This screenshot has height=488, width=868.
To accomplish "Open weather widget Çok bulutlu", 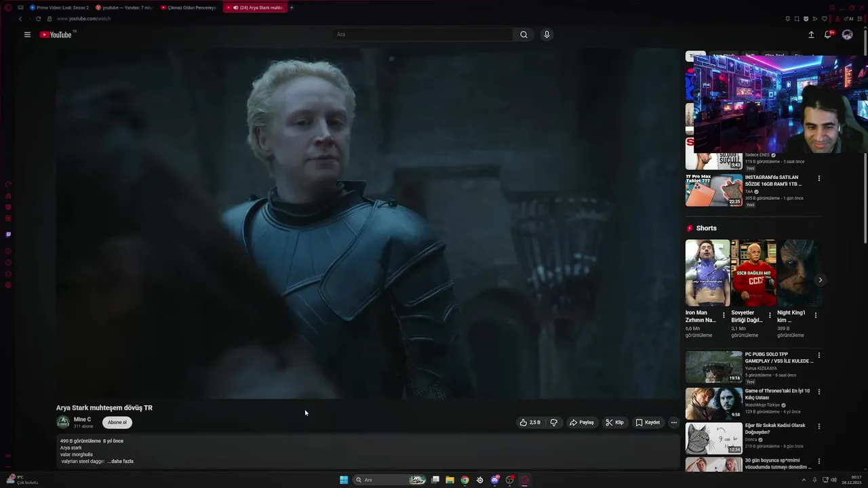I will pos(22,480).
